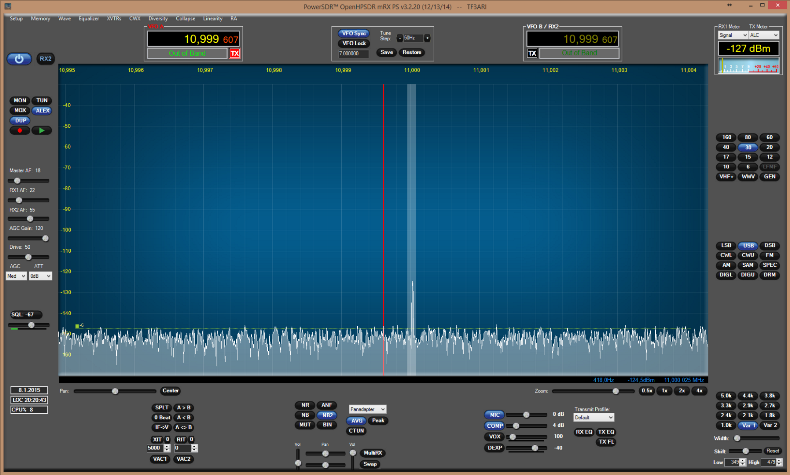
Task: Set zoom to 4x
Action: click(699, 391)
